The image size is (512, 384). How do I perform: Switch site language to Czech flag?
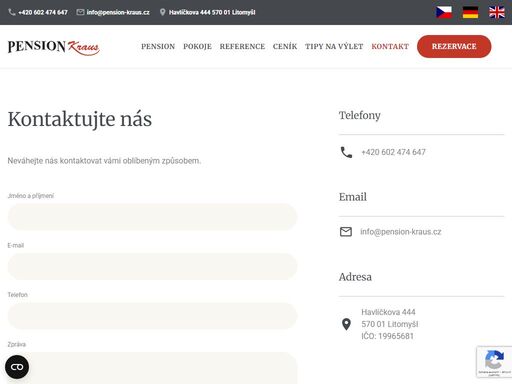444,12
